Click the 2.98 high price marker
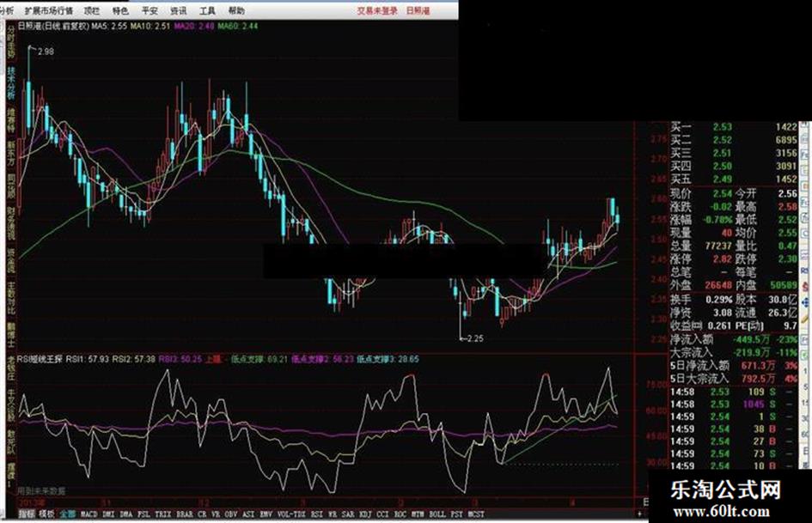This screenshot has height=523, width=812. (46, 52)
